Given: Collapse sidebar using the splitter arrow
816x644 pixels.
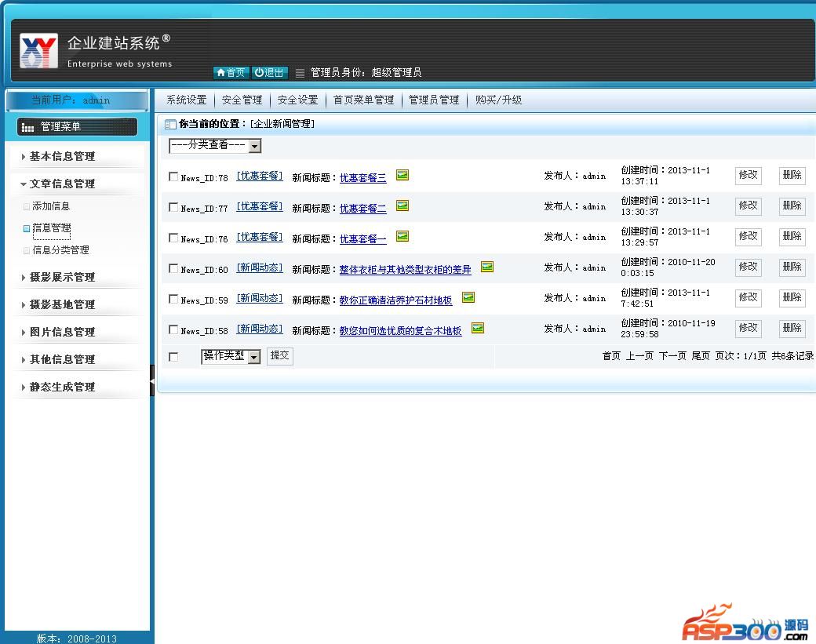Looking at the screenshot, I should tap(152, 380).
